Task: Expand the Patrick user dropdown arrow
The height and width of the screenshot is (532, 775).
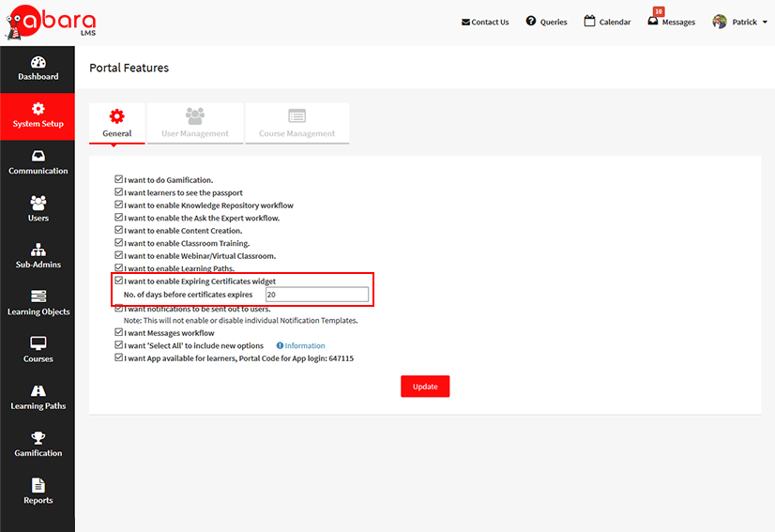Action: (x=765, y=23)
